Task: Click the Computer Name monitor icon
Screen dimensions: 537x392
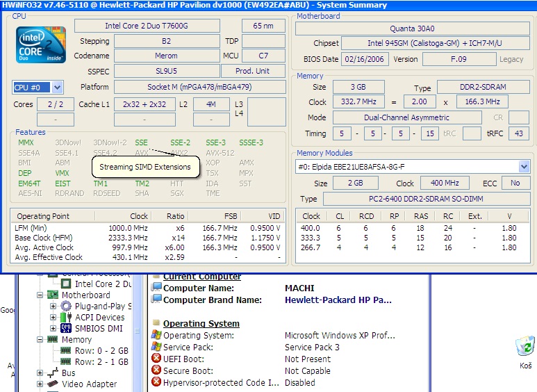Action: [x=156, y=287]
